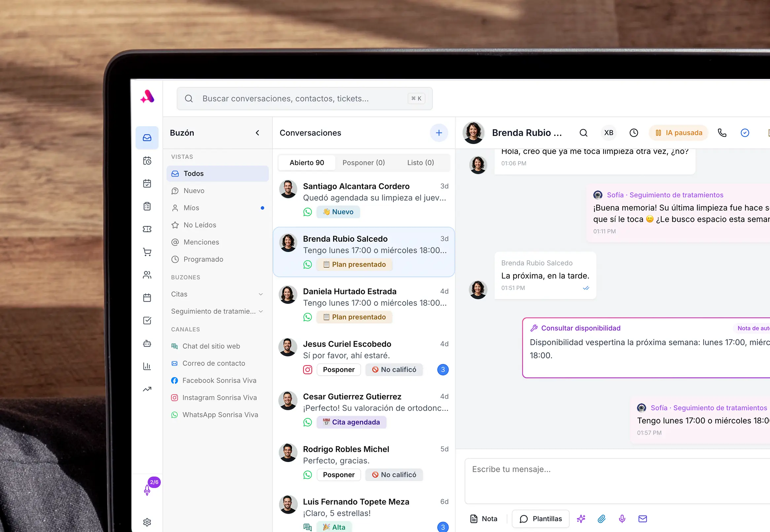Select the Menciones view
The image size is (770, 532).
[218, 242]
